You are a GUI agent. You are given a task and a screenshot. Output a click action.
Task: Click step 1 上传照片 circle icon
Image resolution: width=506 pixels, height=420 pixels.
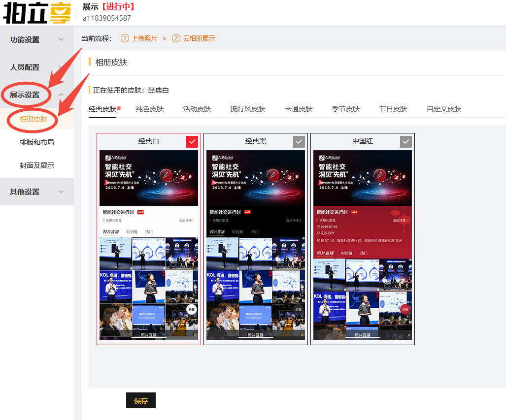pos(125,38)
